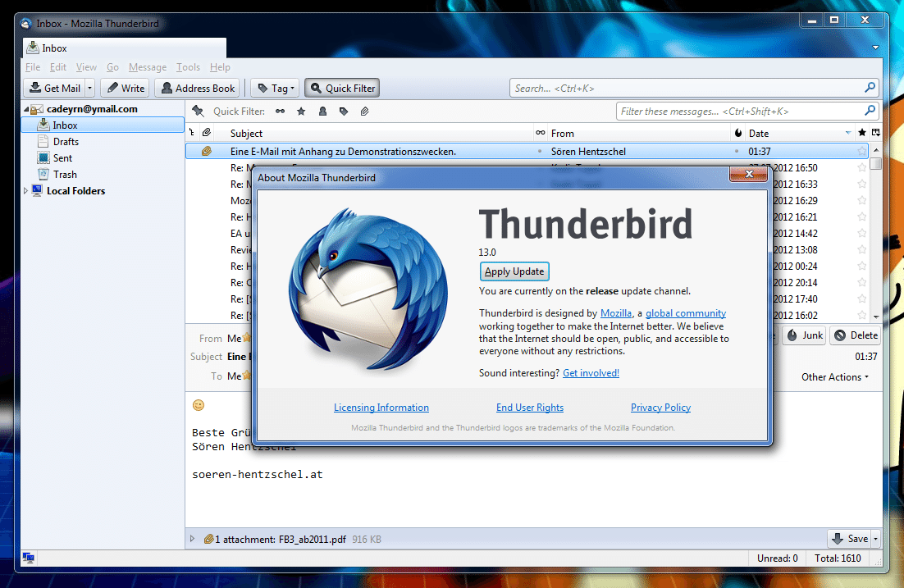Open the Get Mail dropdown arrow
The image size is (904, 588).
89,89
